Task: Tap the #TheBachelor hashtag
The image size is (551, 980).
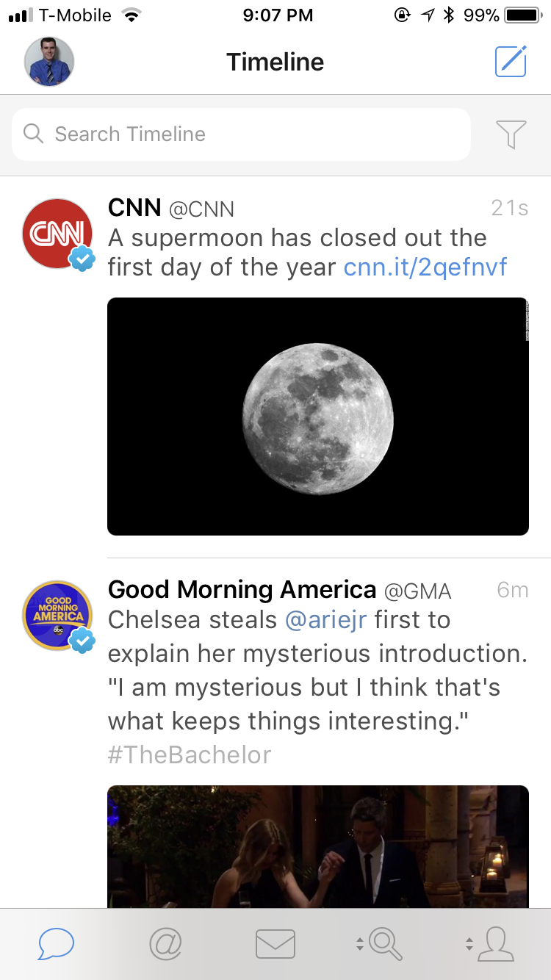Action: tap(190, 755)
